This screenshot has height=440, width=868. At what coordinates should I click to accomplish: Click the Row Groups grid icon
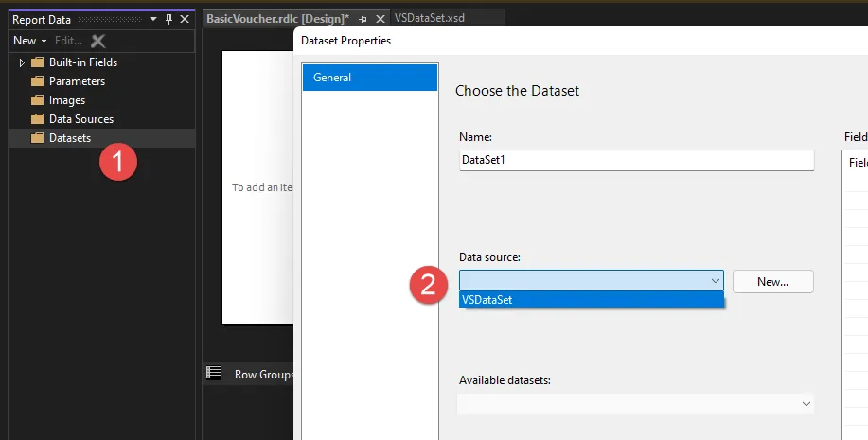214,374
